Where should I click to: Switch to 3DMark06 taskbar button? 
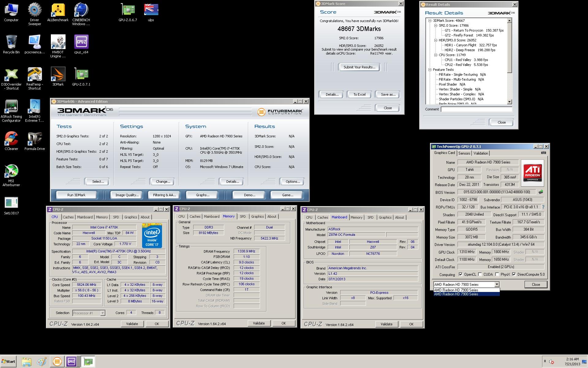pos(57,362)
